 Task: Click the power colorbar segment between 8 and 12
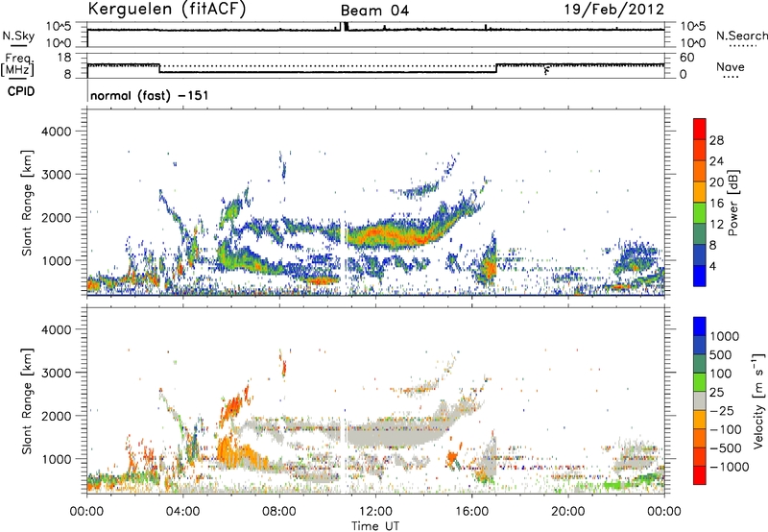coord(700,234)
